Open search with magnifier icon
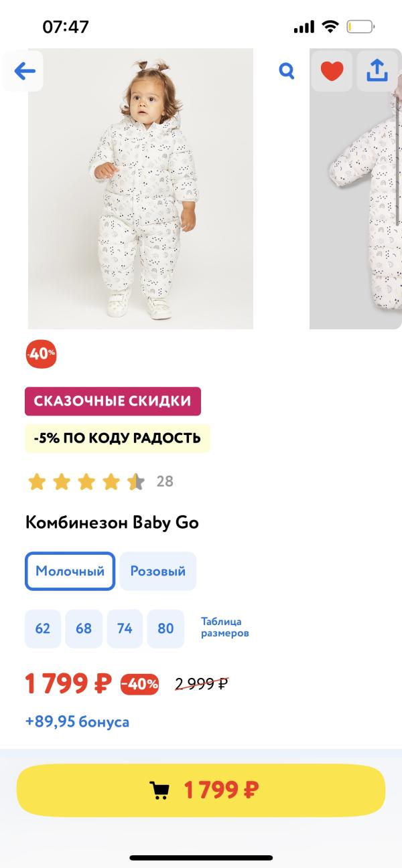The image size is (402, 868). 287,71
